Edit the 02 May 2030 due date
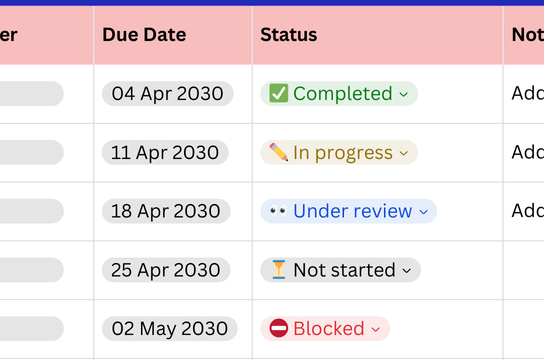 click(170, 328)
